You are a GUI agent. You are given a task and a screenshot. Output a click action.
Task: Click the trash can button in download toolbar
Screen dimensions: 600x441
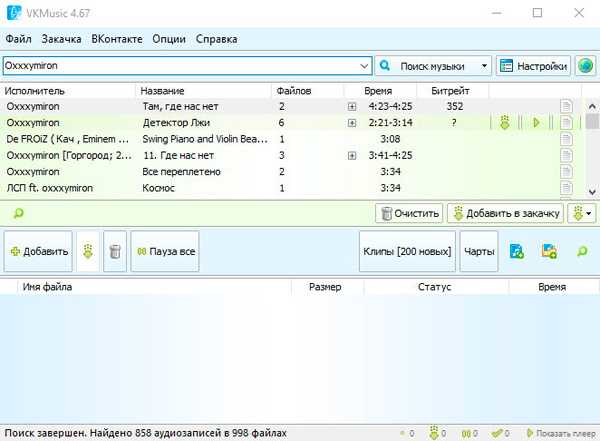115,251
